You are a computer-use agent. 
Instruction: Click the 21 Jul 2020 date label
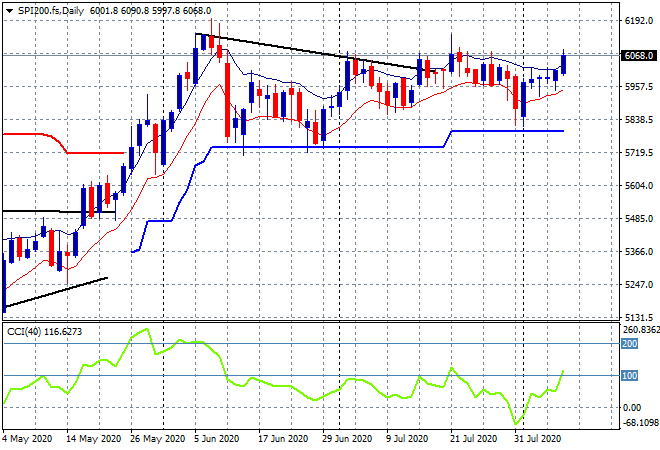point(474,439)
